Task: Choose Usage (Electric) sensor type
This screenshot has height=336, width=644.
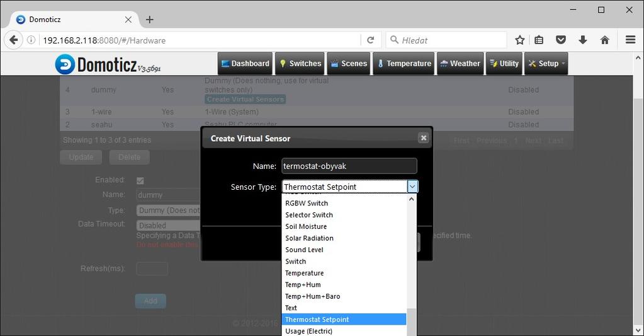Action: pos(344,331)
